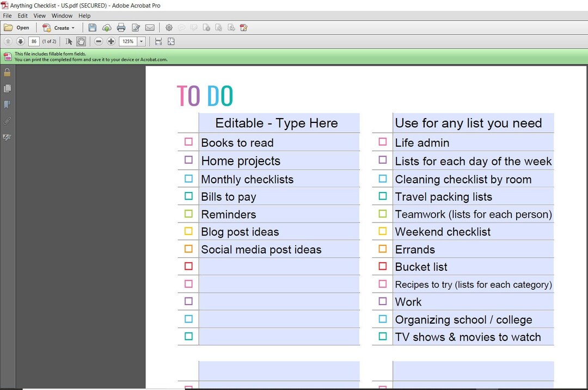Viewport: 588px width, 390px height.
Task: Save the PDF file
Action: (x=91, y=28)
